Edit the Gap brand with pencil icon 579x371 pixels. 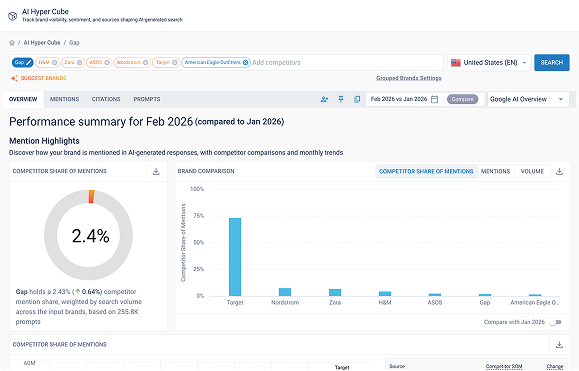point(28,62)
